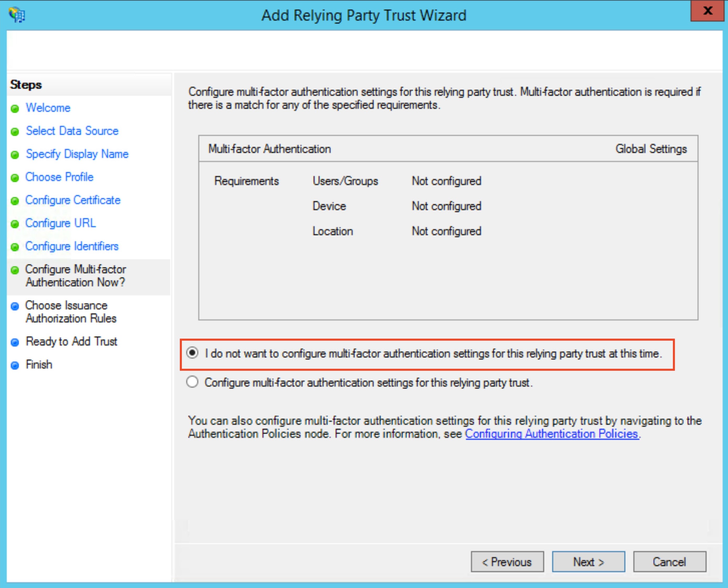The image size is (728, 588).
Task: Select 'I do not want to configure' radio option
Action: coord(192,353)
